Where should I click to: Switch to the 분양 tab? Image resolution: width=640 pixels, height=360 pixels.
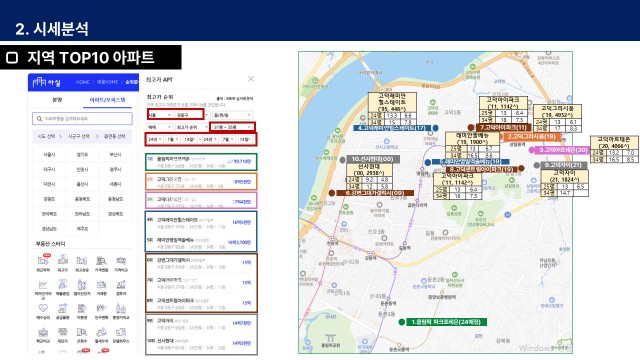point(57,100)
